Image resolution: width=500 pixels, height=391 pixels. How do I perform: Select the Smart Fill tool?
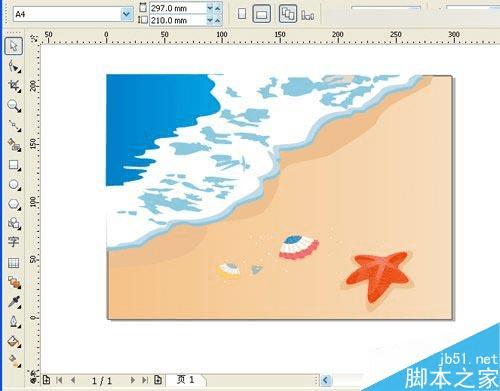pyautogui.click(x=14, y=145)
